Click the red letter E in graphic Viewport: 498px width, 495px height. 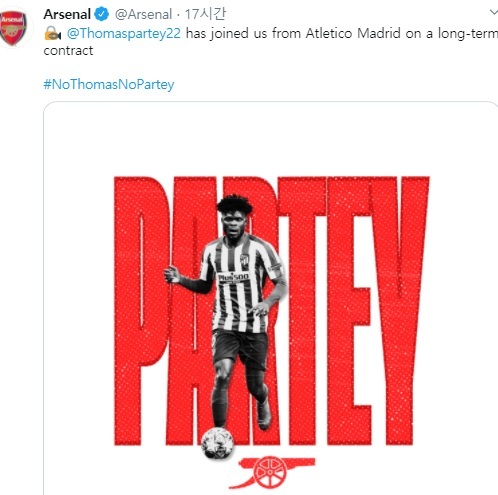[x=350, y=311]
